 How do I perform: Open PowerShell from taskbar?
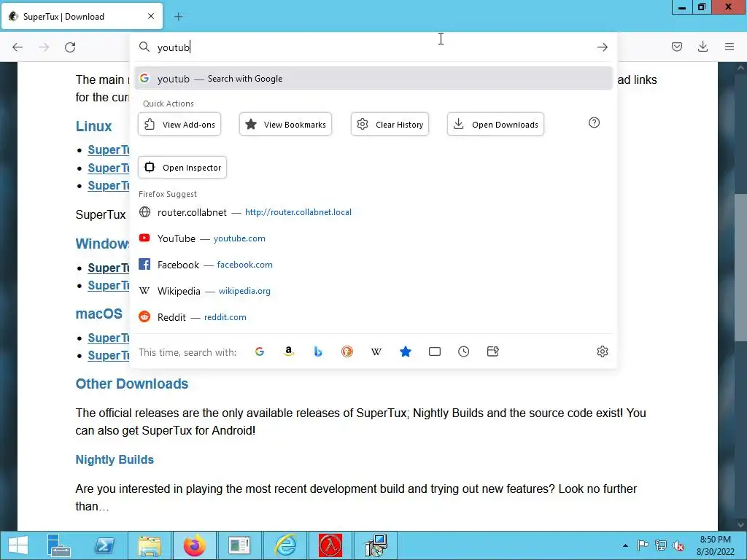point(104,545)
